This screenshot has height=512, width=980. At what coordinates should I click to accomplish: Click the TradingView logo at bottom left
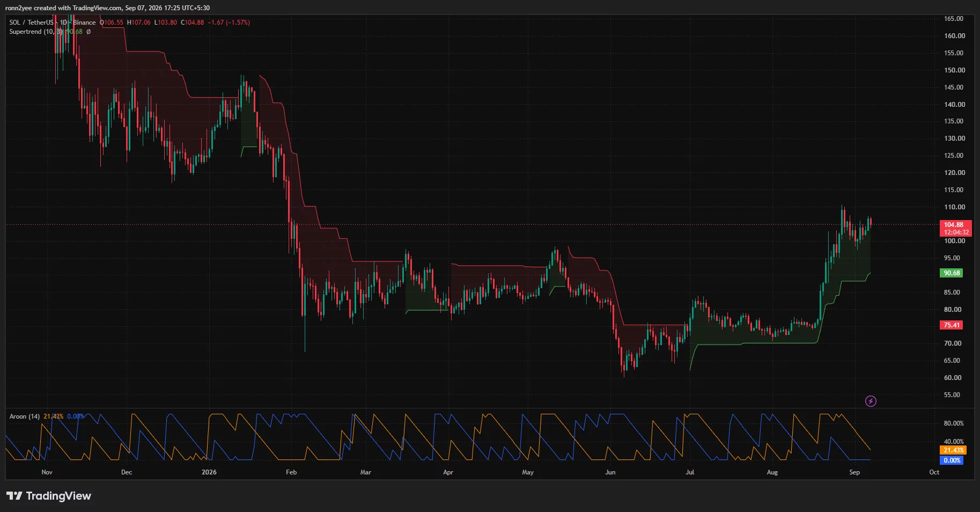click(x=49, y=496)
